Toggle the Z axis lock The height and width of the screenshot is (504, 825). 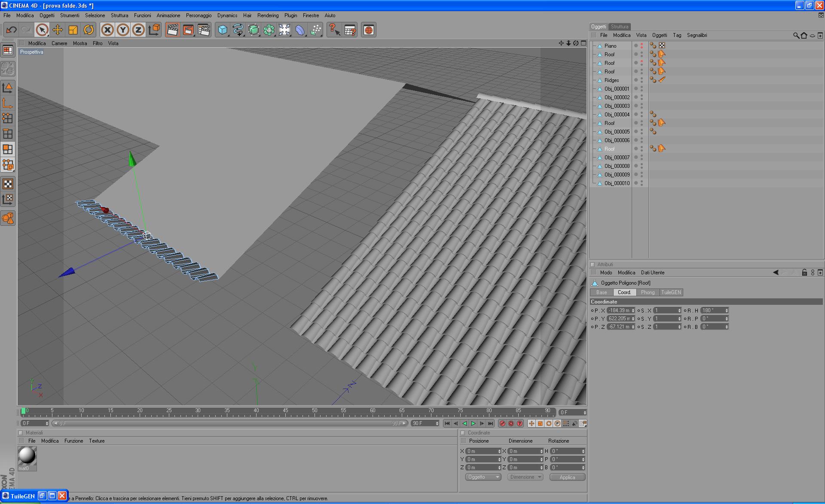pos(138,30)
